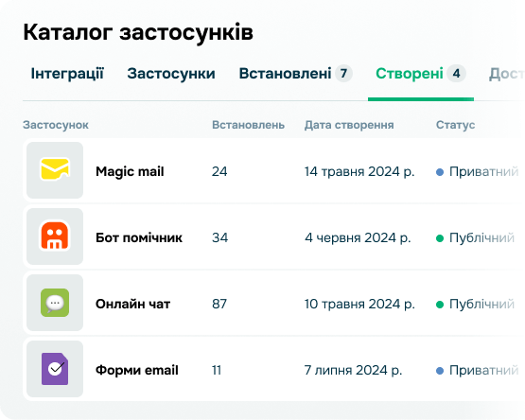
Task: Sort by Встановлень column header
Action: pos(248,125)
